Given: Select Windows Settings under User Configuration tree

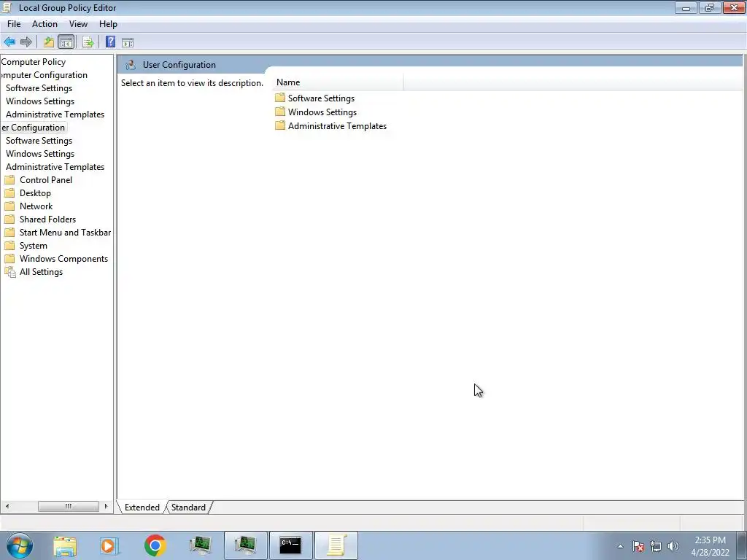Looking at the screenshot, I should pos(40,154).
